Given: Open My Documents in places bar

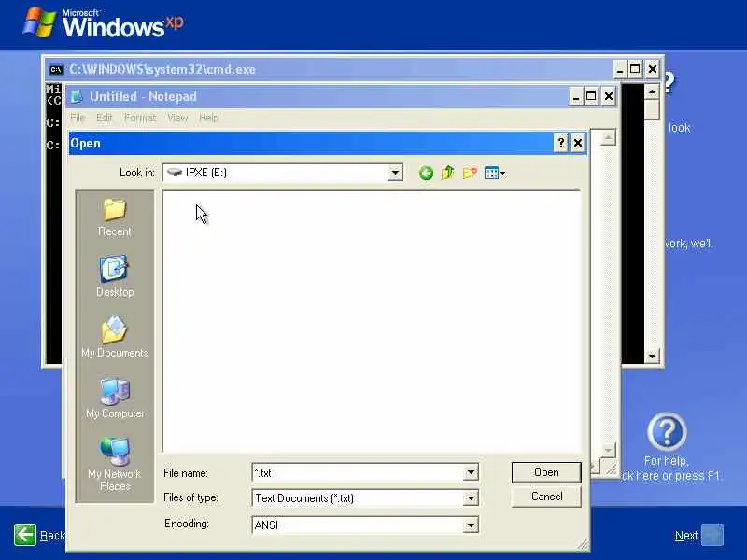Looking at the screenshot, I should pos(114,337).
